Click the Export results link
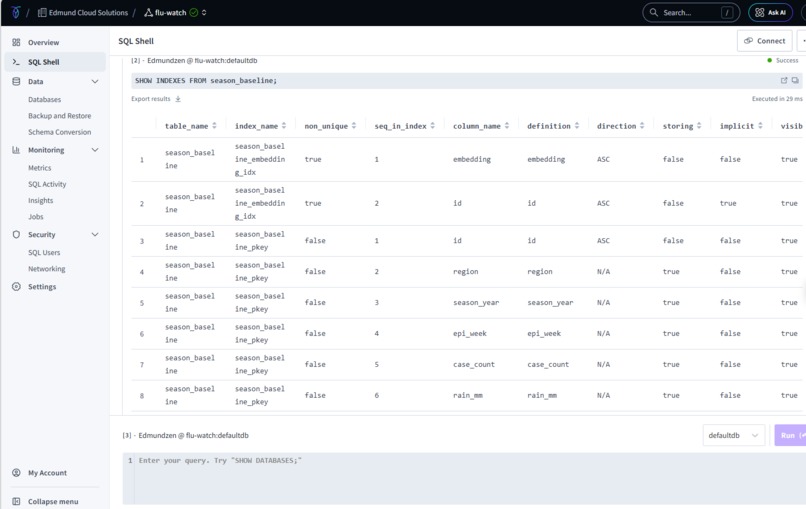This screenshot has height=509, width=806. point(151,99)
